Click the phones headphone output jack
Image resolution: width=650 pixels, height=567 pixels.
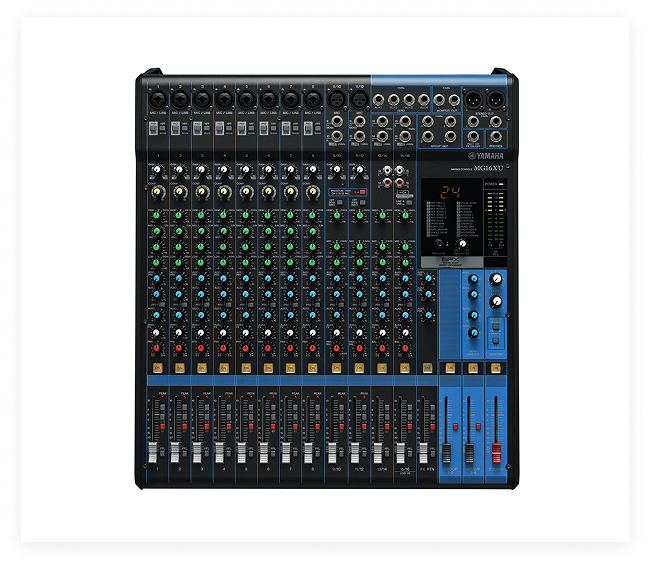pos(496,137)
